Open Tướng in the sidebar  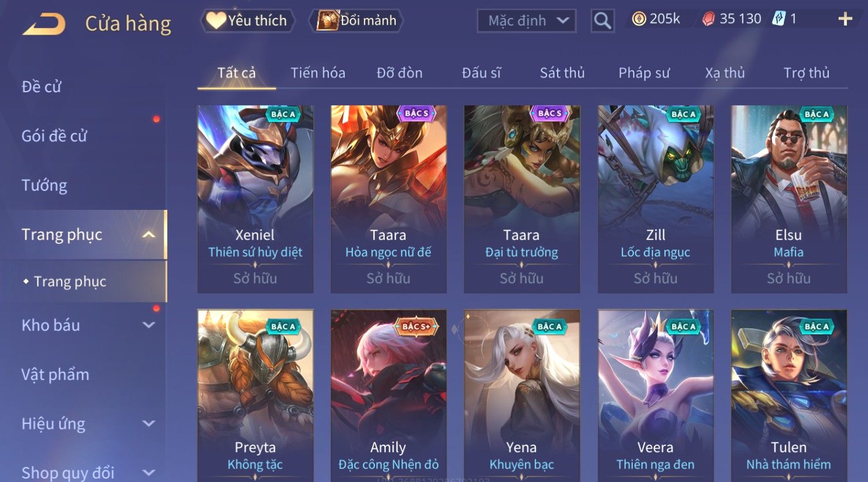[44, 186]
